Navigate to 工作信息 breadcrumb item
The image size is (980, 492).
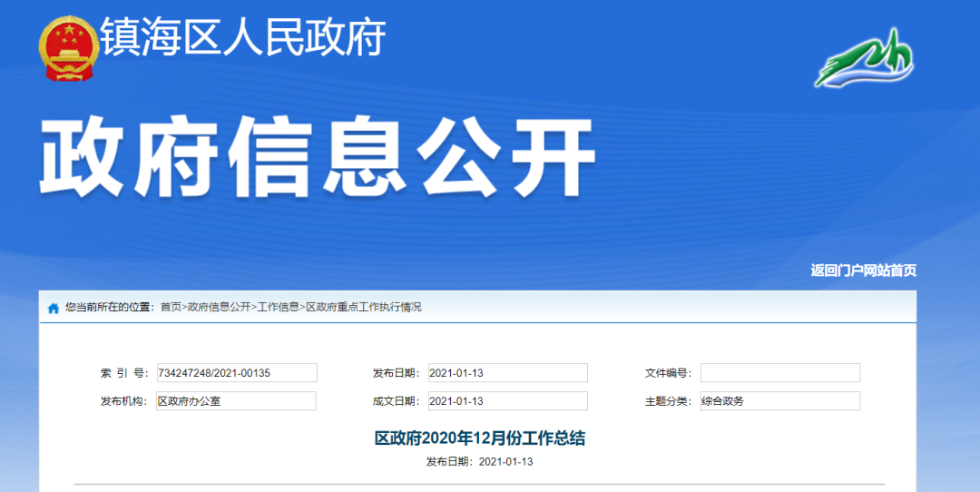click(x=278, y=308)
